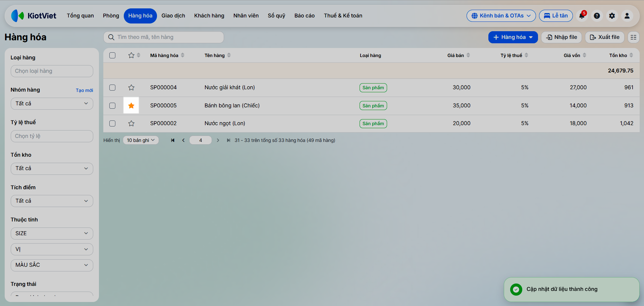This screenshot has width=644, height=306.
Task: Open the notifications bell
Action: click(582, 16)
